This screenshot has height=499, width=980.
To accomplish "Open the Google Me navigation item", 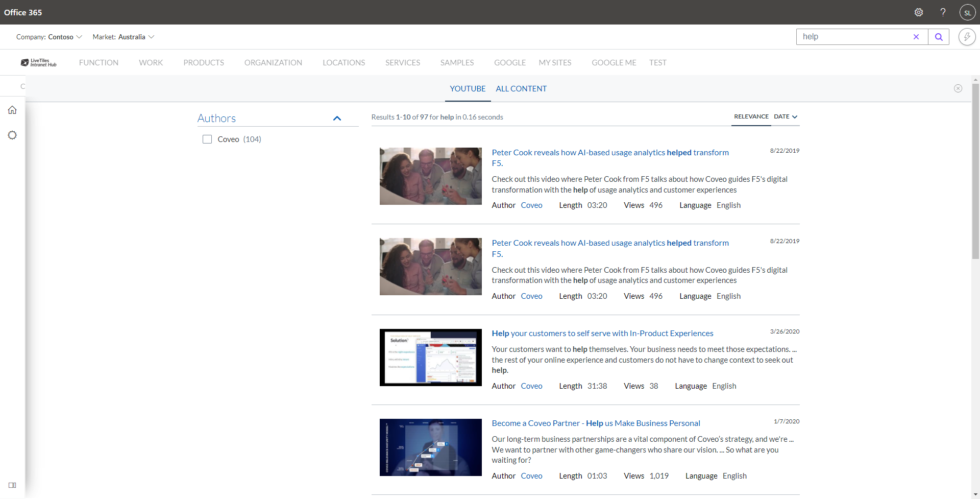I will [614, 62].
